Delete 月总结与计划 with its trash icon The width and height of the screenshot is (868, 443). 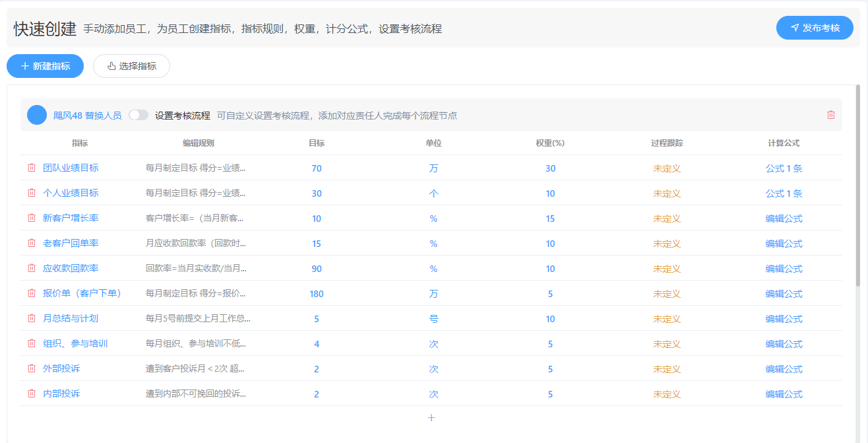(32, 318)
